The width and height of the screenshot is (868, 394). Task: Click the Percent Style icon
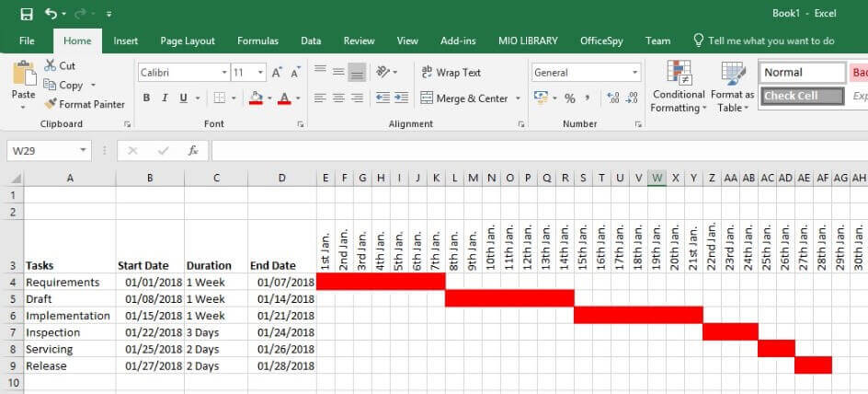(x=570, y=98)
